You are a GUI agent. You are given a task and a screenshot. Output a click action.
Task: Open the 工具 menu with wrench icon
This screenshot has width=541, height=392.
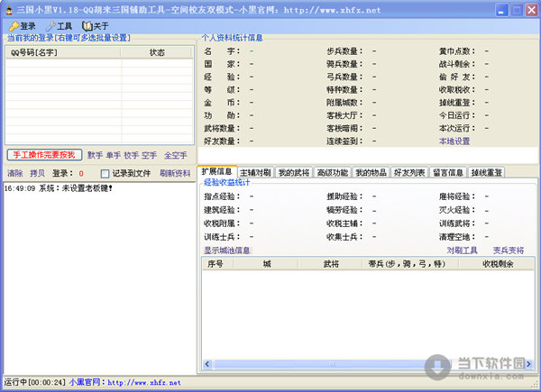(60, 26)
